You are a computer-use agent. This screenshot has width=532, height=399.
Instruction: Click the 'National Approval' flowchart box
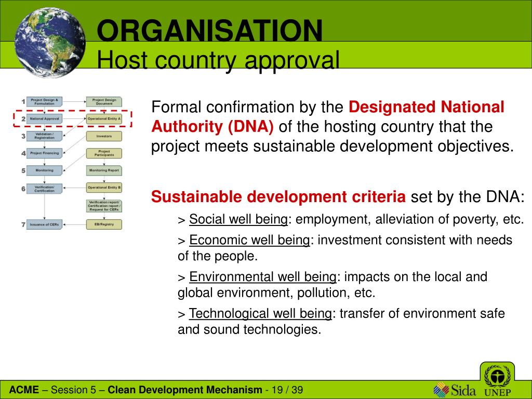[x=45, y=119]
